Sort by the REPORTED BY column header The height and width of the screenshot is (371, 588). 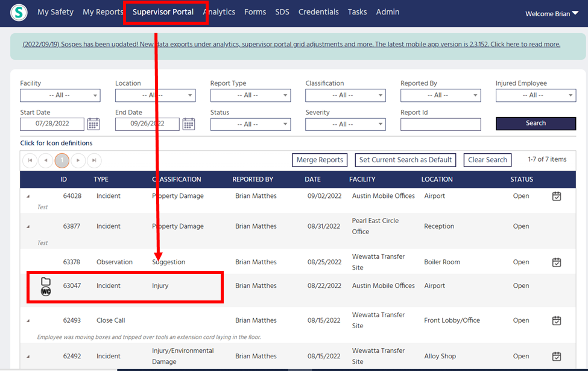point(253,179)
